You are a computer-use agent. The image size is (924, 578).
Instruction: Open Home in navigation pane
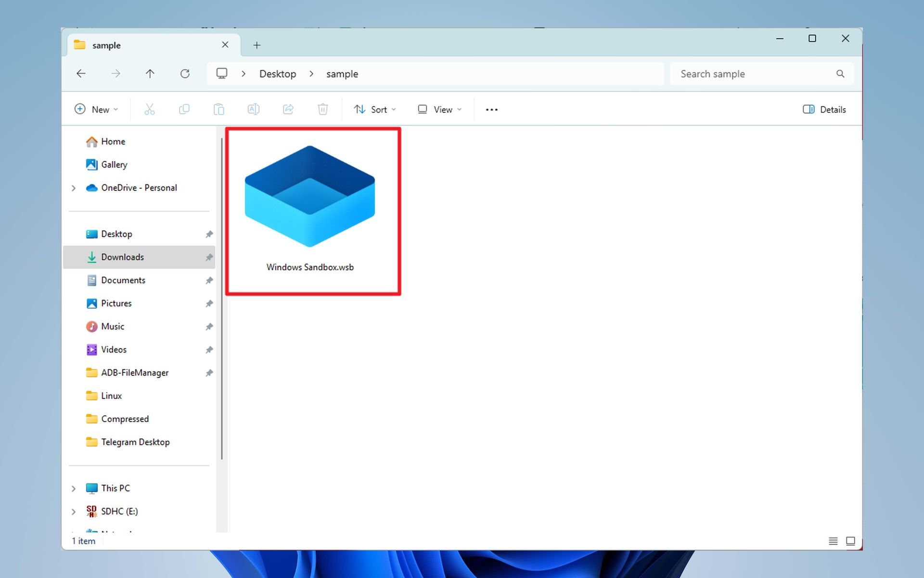pyautogui.click(x=139, y=142)
